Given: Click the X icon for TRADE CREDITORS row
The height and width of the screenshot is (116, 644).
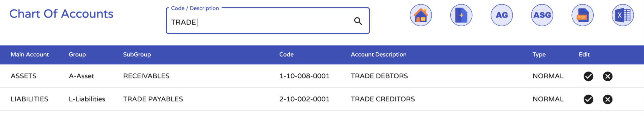Looking at the screenshot, I should pos(608,99).
